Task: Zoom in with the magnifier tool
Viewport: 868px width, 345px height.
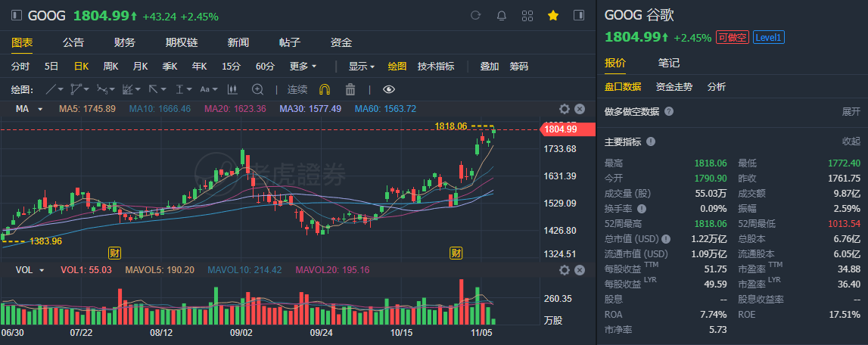Action: click(257, 89)
